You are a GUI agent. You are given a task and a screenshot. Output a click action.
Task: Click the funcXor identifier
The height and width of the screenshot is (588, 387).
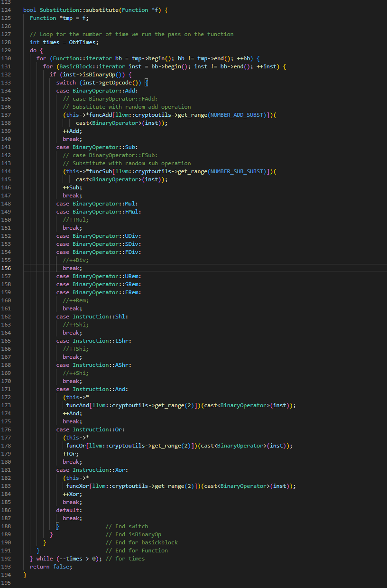click(x=77, y=486)
